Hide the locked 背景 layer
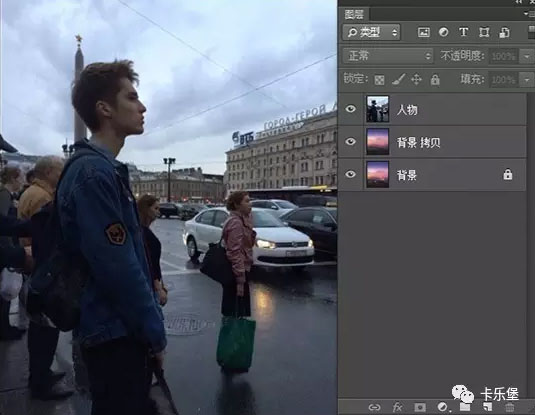Viewport: 535px width, 415px height. click(x=350, y=174)
